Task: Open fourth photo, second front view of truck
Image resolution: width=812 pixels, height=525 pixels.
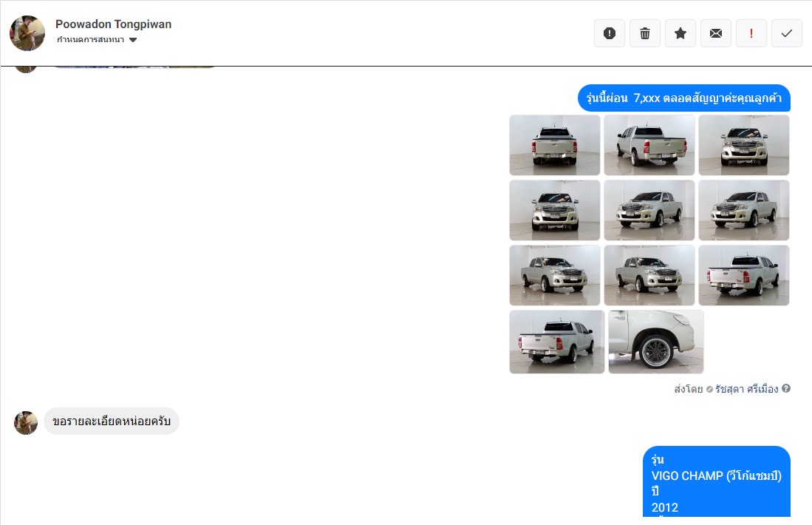Action: (555, 211)
